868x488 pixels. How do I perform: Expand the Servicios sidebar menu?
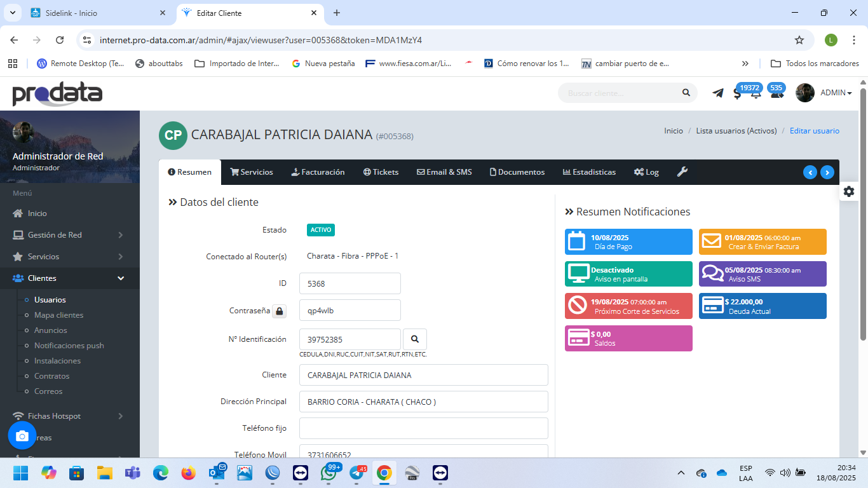click(69, 257)
